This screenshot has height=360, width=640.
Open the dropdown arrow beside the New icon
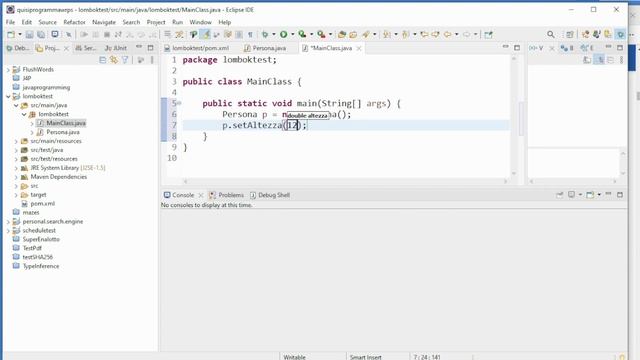pyautogui.click(x=19, y=35)
